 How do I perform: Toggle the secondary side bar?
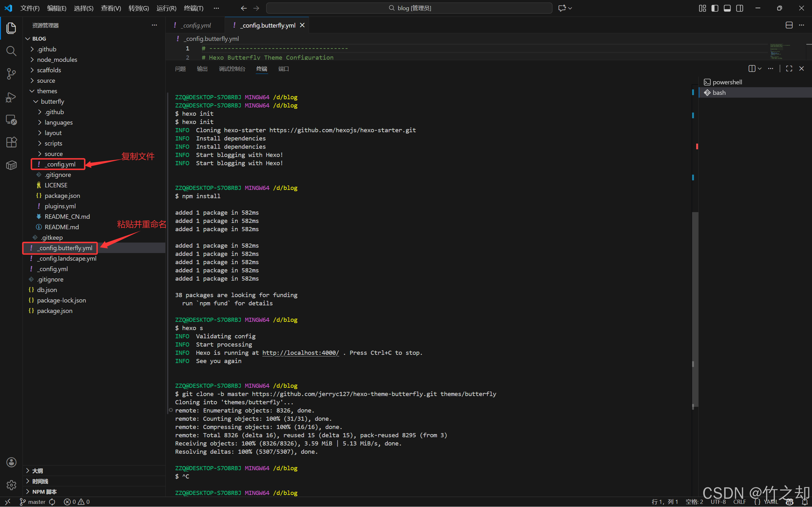(740, 8)
